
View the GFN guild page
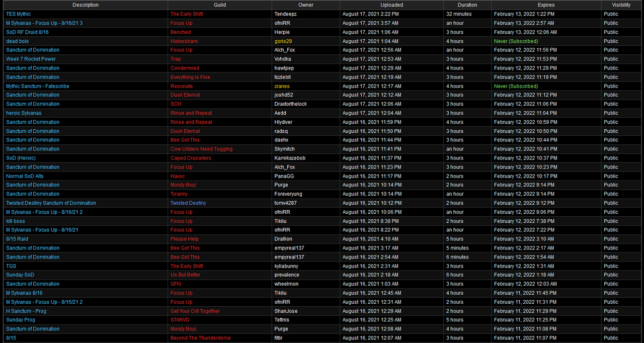click(176, 284)
